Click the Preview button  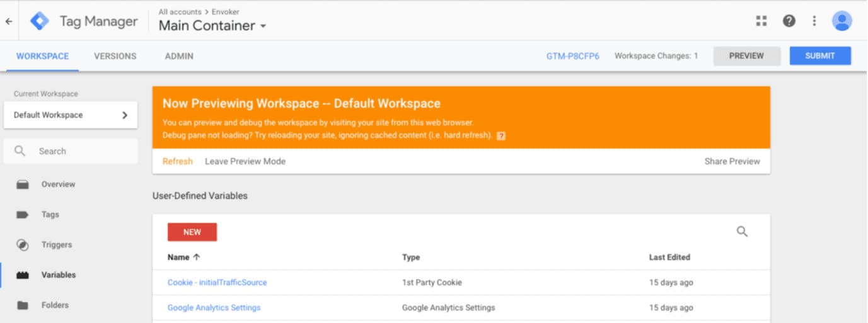tap(746, 56)
